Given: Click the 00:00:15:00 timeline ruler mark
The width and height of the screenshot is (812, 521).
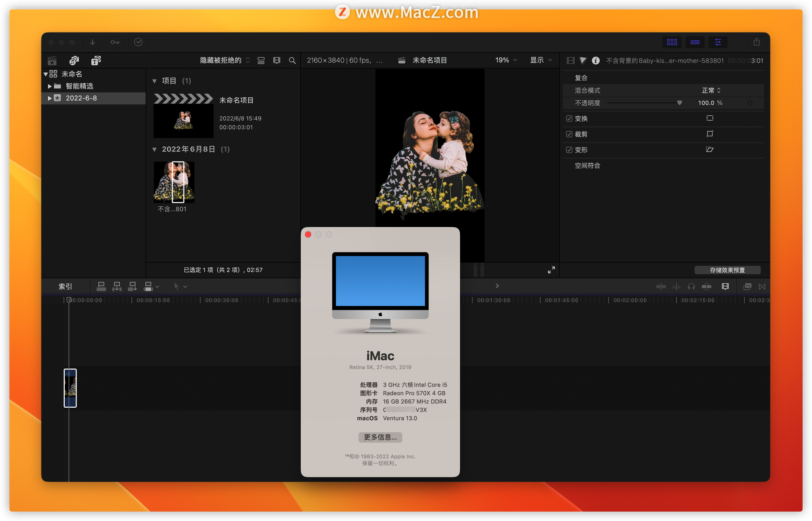Looking at the screenshot, I should [153, 300].
